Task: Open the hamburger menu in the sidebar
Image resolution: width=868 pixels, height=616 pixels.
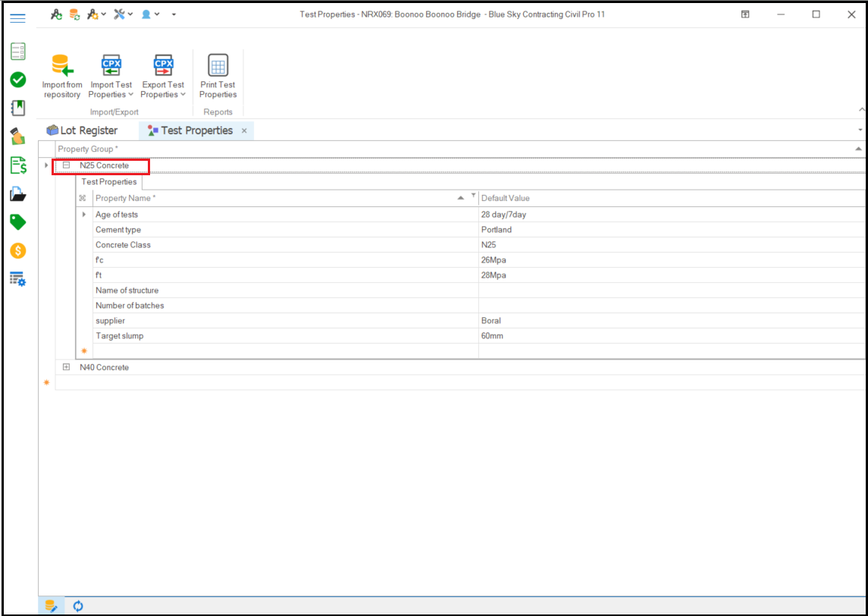Action: (18, 18)
